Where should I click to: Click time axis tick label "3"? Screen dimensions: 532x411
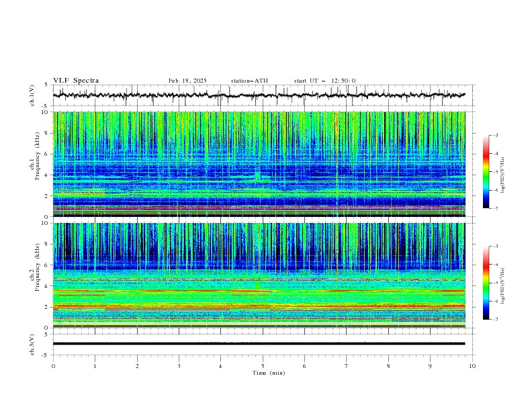click(x=179, y=366)
